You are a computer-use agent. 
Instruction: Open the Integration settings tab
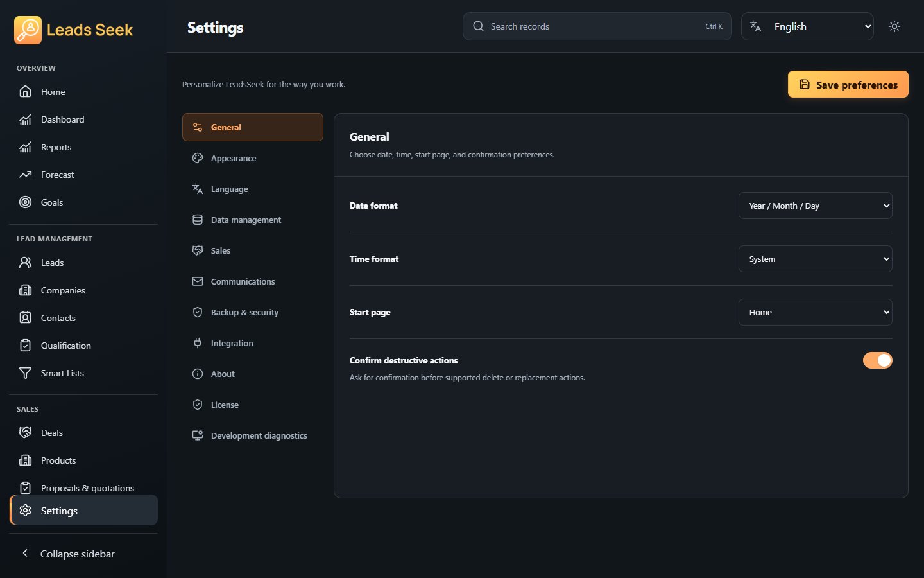click(x=253, y=343)
